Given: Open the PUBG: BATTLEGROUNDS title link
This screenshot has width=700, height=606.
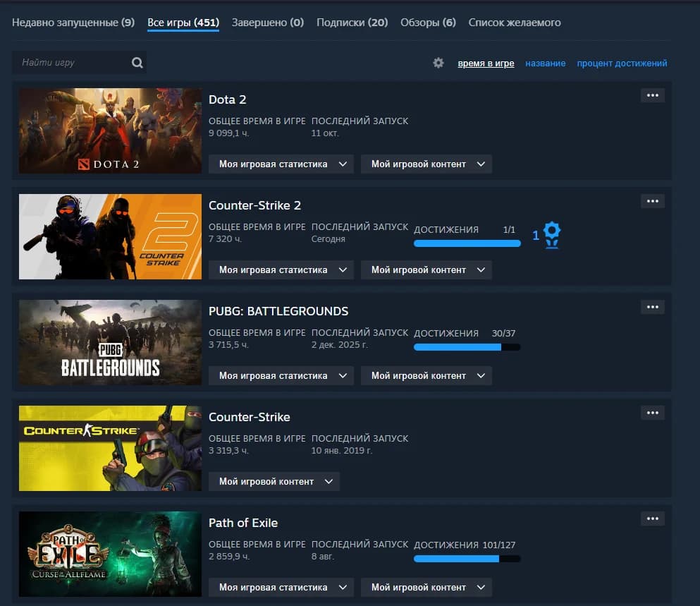Looking at the screenshot, I should point(278,312).
